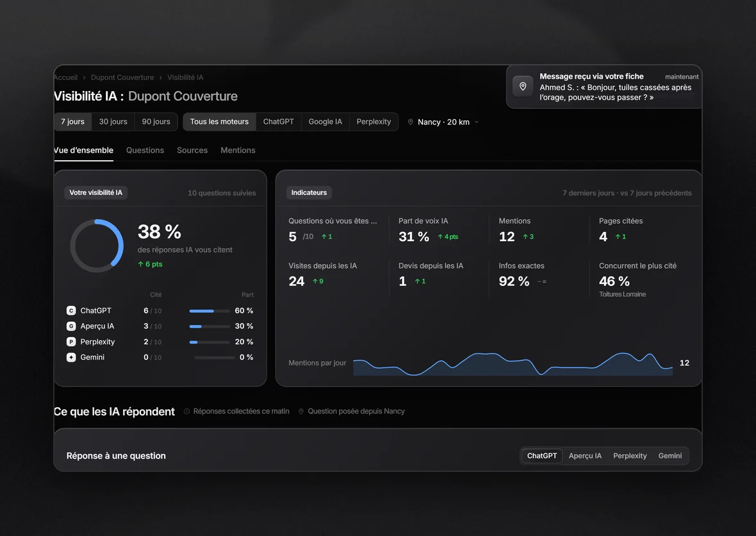Click the Perplexity engine icon in list

(71, 342)
